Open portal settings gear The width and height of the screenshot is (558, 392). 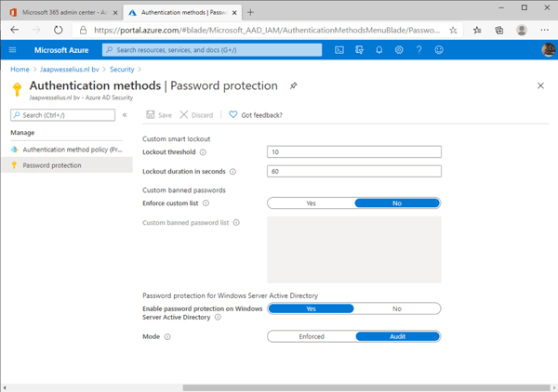pyautogui.click(x=399, y=50)
